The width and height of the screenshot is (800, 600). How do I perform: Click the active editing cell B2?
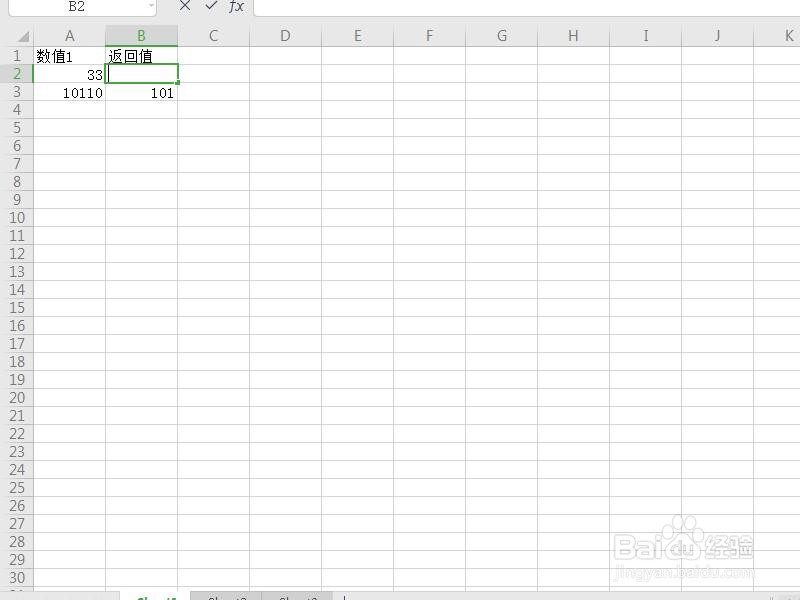[141, 74]
